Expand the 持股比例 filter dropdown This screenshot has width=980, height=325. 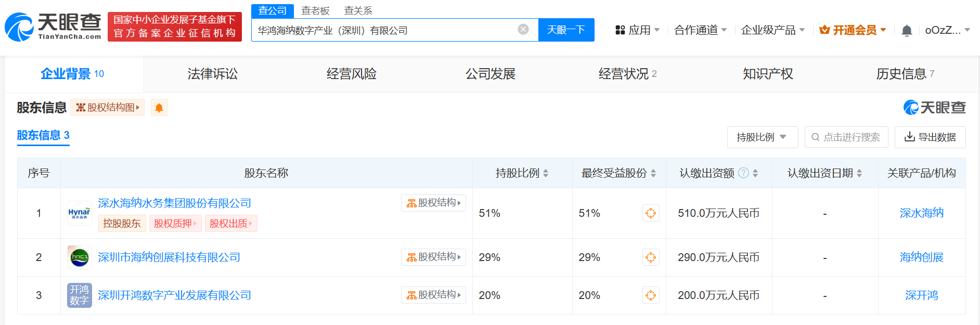pyautogui.click(x=762, y=137)
